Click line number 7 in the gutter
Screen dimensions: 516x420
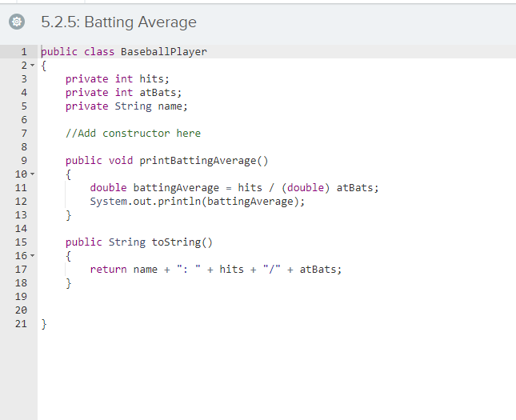coord(24,134)
